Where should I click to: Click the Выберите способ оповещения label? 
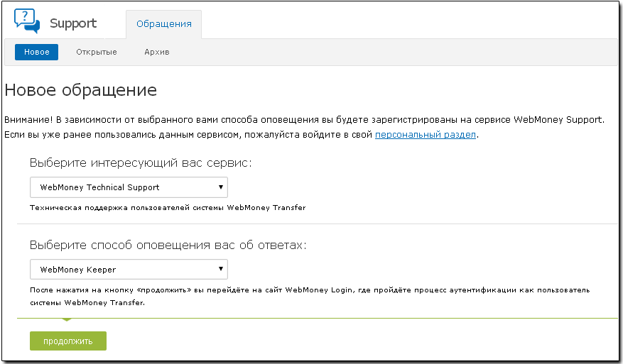click(x=168, y=245)
